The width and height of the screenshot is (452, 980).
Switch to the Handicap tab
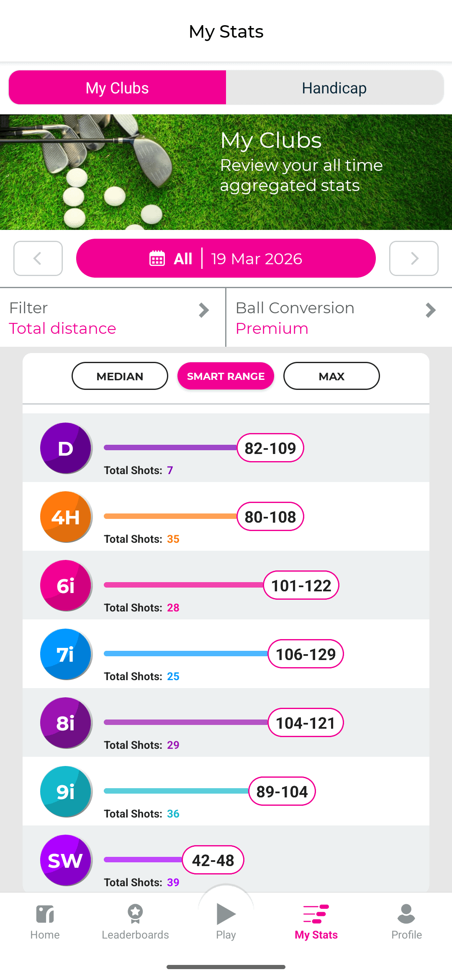coord(334,88)
